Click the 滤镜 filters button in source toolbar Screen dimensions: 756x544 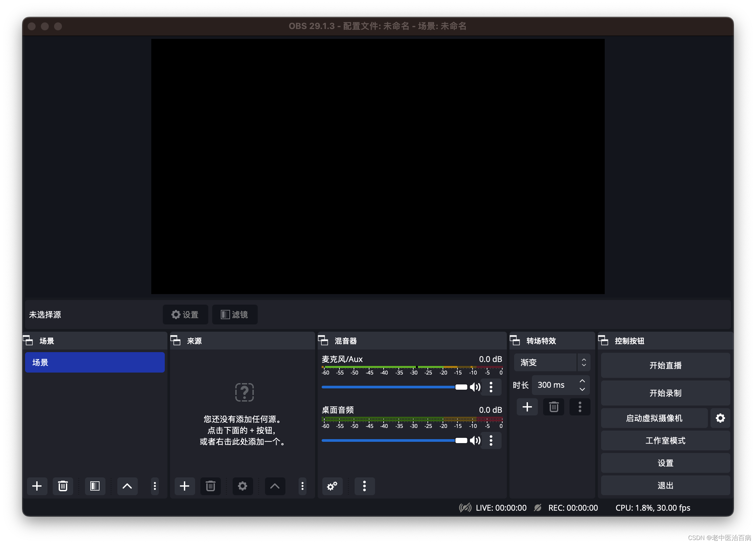pyautogui.click(x=235, y=315)
